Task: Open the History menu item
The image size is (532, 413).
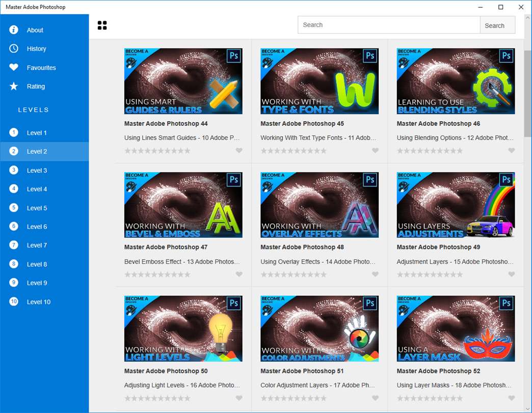Action: tap(44, 48)
